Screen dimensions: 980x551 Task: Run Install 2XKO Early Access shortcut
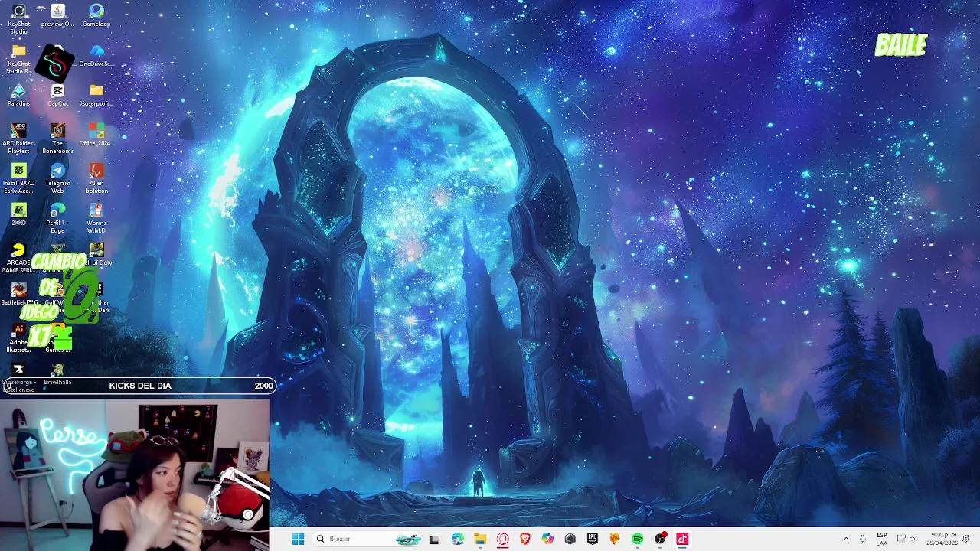pos(18,179)
